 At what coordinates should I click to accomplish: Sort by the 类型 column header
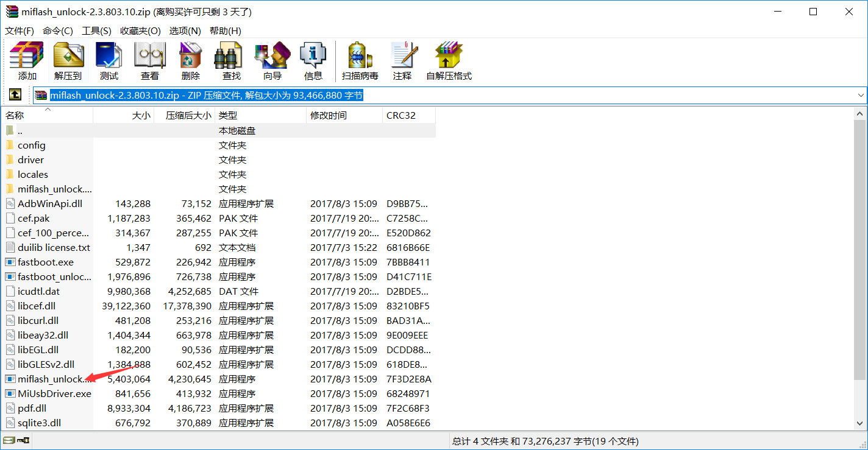coord(260,115)
